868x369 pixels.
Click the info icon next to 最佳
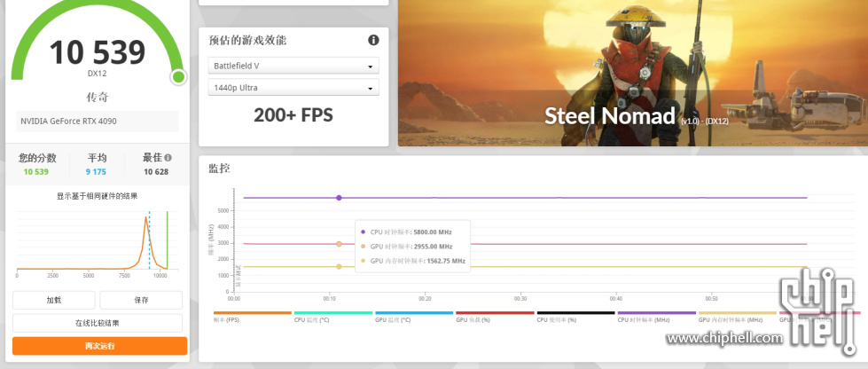(168, 157)
